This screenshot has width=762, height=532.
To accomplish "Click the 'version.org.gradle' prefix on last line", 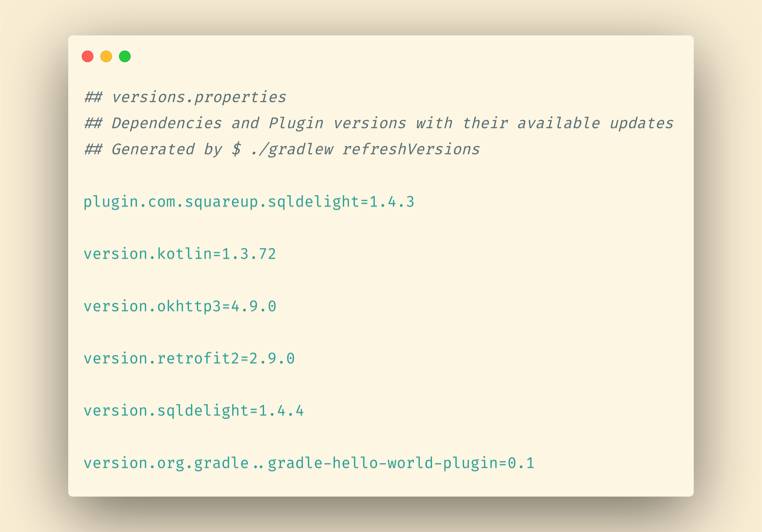I will coord(166,463).
